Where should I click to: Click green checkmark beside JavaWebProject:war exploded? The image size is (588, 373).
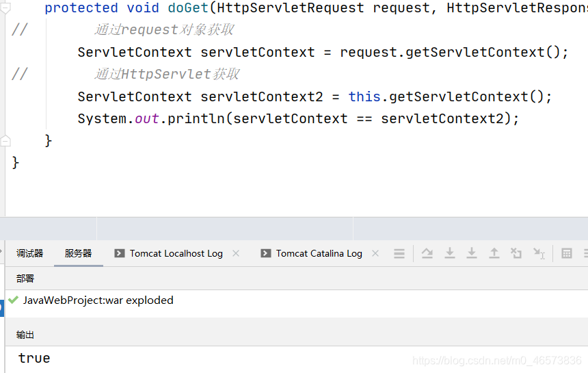coord(13,300)
